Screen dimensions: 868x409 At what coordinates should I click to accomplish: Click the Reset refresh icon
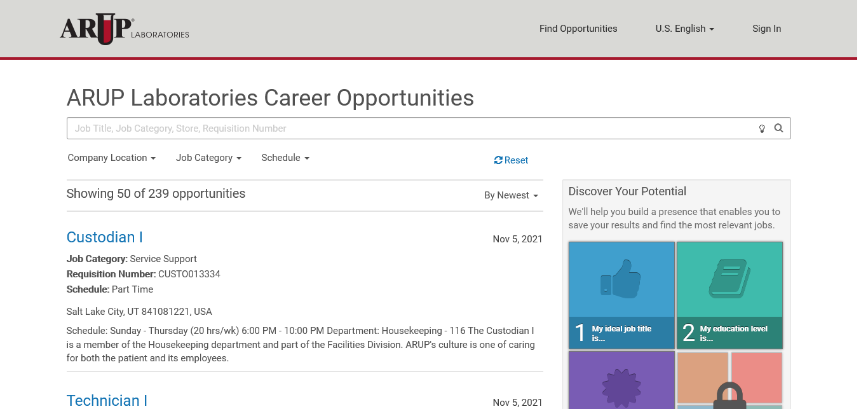[x=498, y=160]
